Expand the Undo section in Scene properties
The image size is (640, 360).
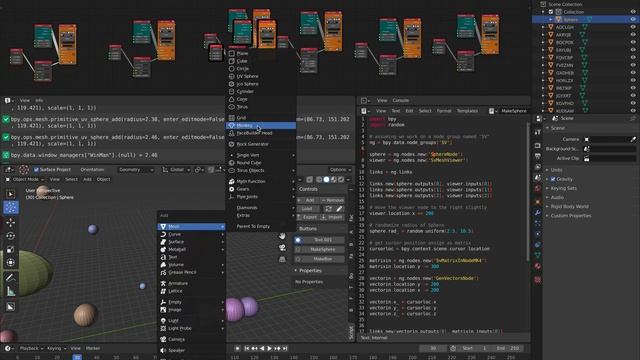click(556, 170)
